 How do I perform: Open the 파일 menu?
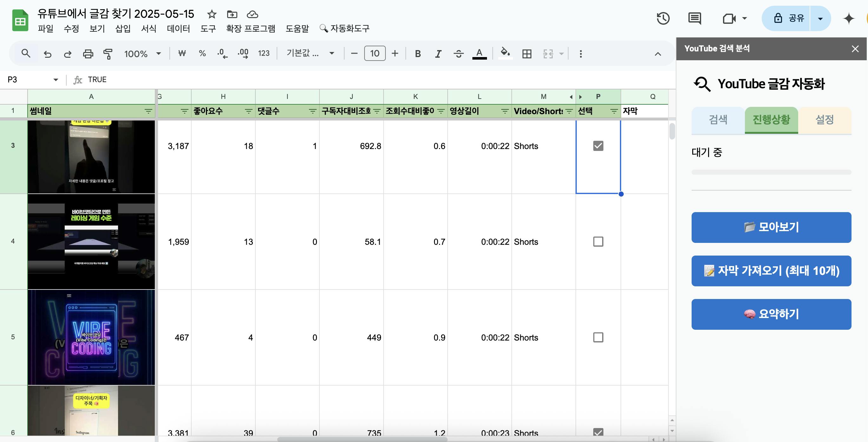[45, 29]
